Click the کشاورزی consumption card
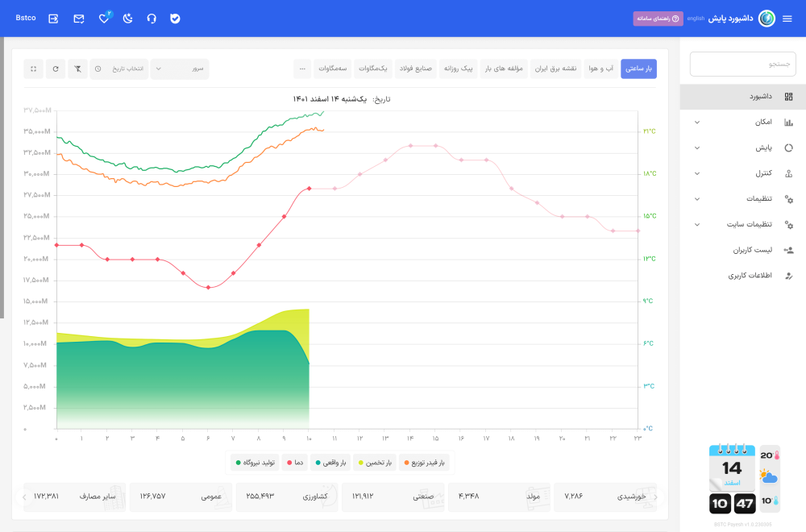This screenshot has width=806, height=532. [x=287, y=497]
